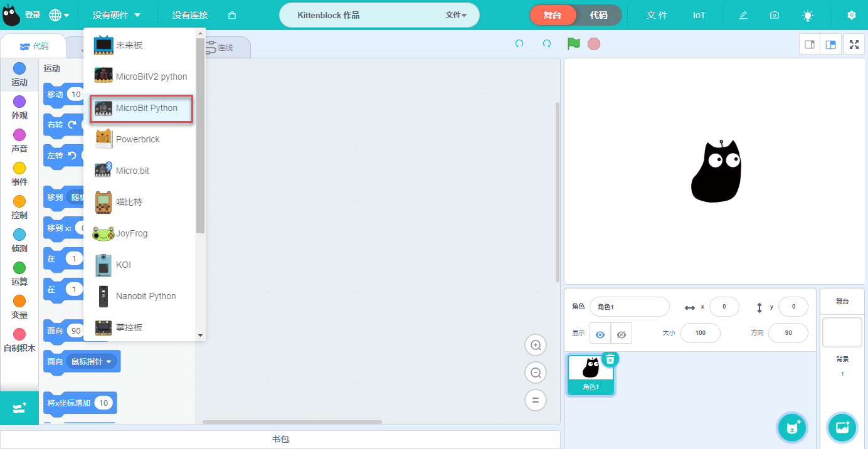
Task: Enter fullscreen stage mode
Action: (854, 45)
